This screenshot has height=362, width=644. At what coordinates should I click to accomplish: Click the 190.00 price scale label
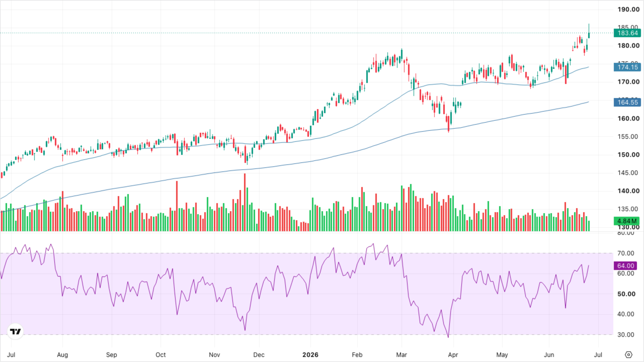click(628, 10)
